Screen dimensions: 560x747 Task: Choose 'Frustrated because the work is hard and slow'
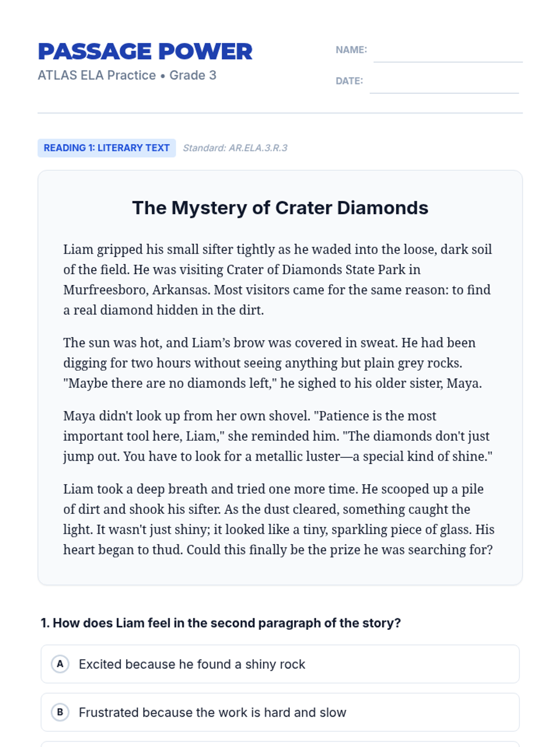280,712
